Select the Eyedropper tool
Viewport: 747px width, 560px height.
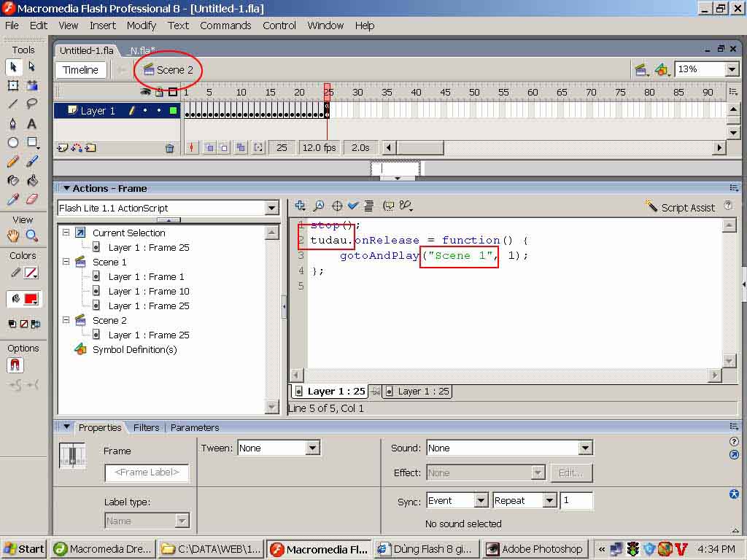[13, 199]
